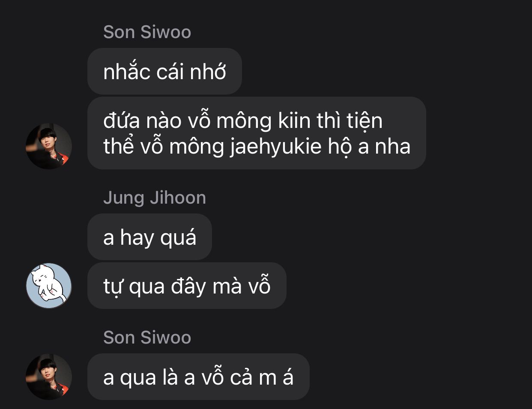Click the Son Siwoo name above the last message
532x409 pixels.
click(147, 338)
